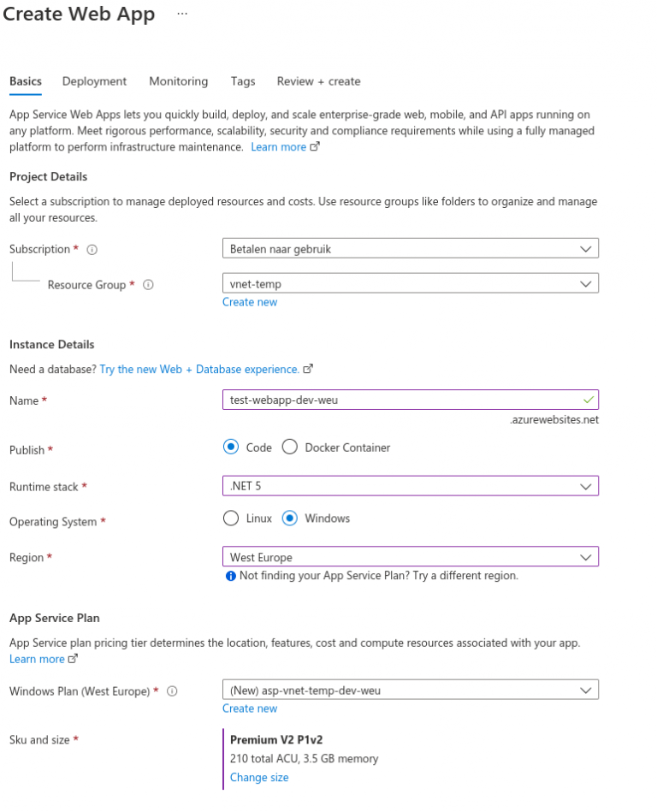This screenshot has height=812, width=657.
Task: Select the Docker Container publish option
Action: (x=290, y=447)
